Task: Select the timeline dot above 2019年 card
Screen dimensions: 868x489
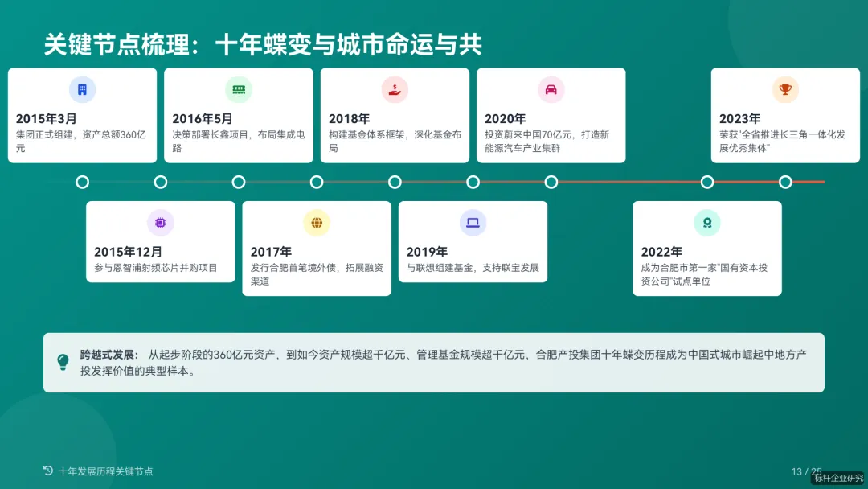Action: coord(473,182)
